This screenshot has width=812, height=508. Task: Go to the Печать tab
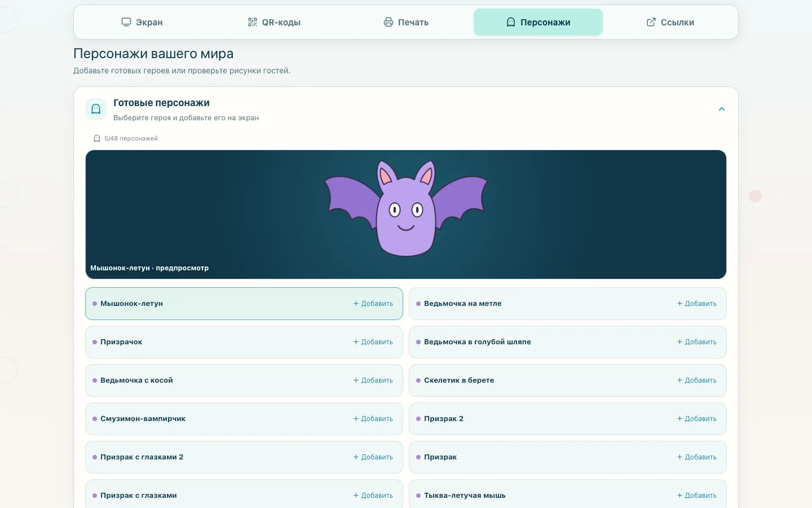(x=406, y=22)
